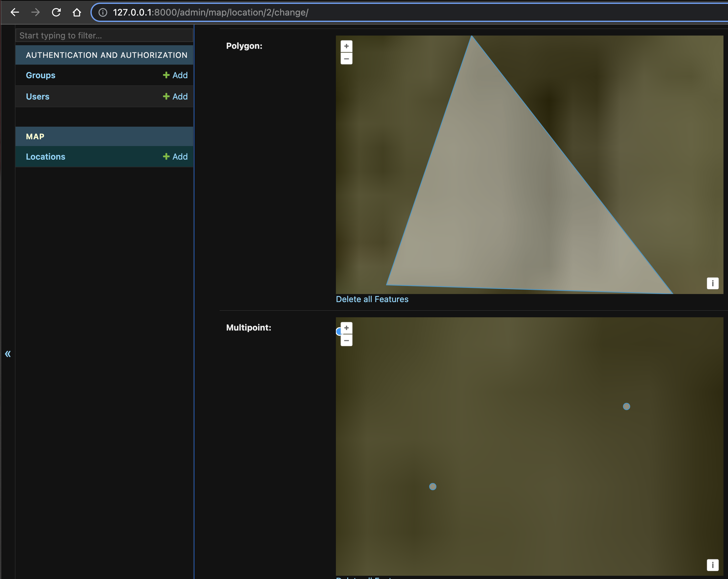Click the site information icon in address bar
Screen dimensions: 728x579
point(103,13)
